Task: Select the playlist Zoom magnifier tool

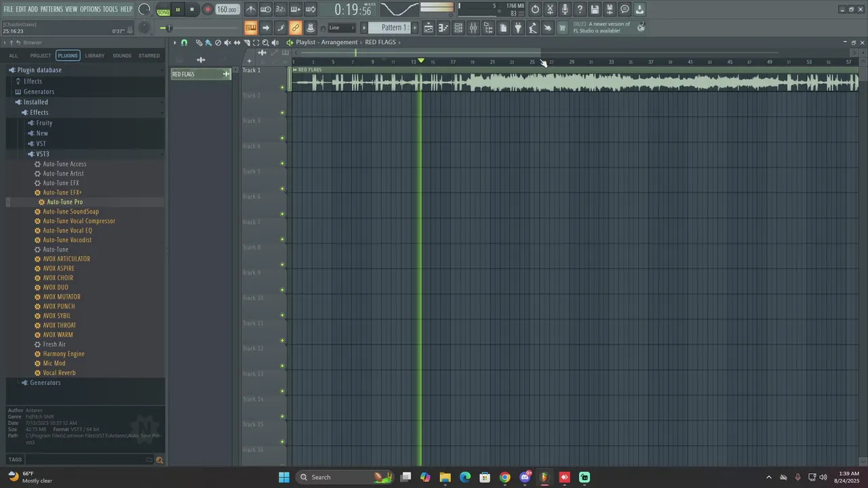Action: pyautogui.click(x=265, y=43)
